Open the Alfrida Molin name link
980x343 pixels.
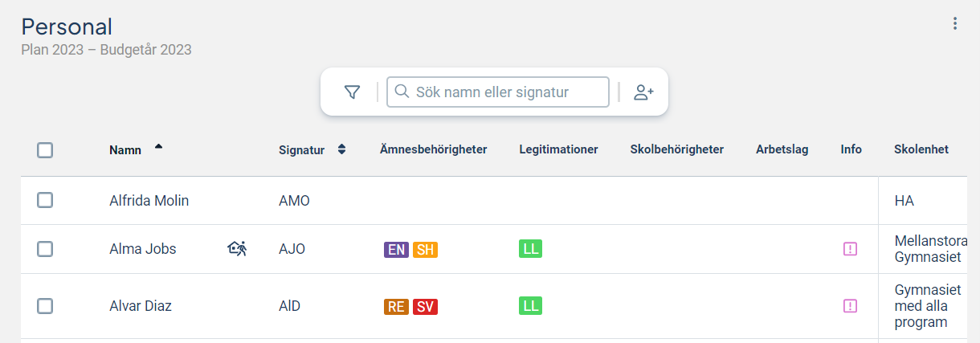coord(149,201)
